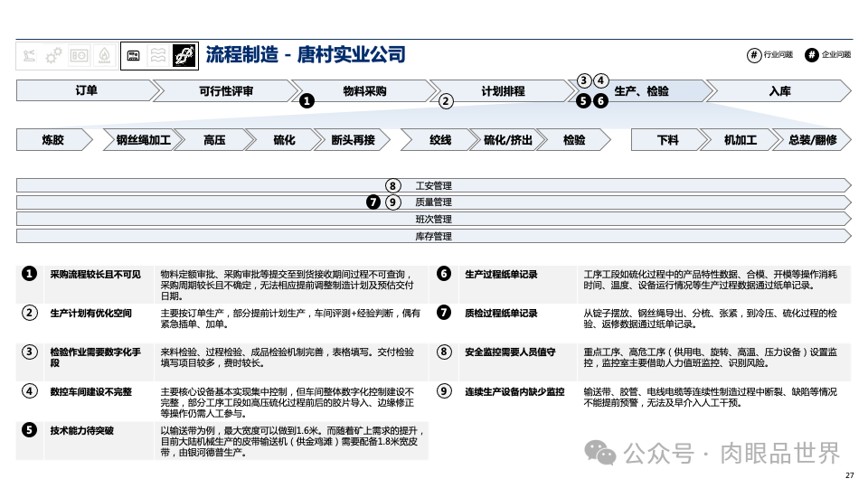
Task: Click the flame industry icon
Action: (x=104, y=56)
